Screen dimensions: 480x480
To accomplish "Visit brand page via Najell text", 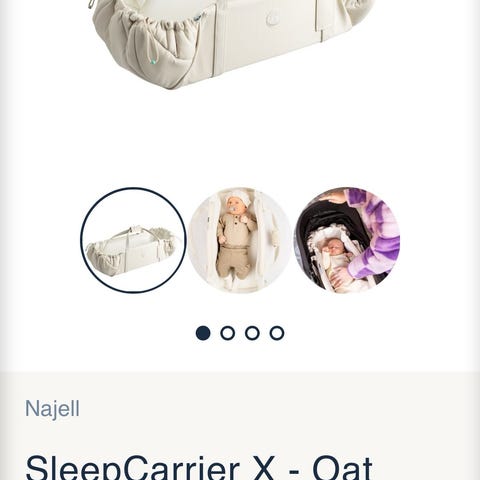I will 52,409.
